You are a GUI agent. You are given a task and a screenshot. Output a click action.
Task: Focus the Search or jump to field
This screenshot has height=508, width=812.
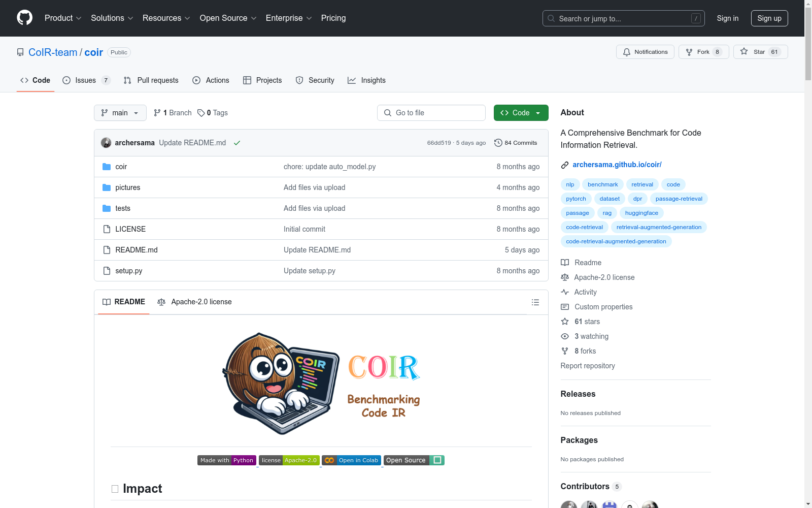pyautogui.click(x=623, y=18)
